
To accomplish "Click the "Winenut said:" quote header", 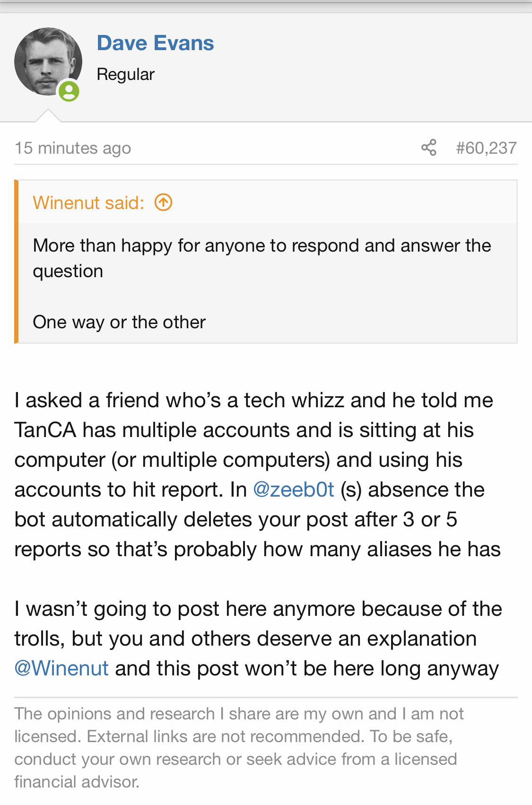I will click(x=88, y=203).
